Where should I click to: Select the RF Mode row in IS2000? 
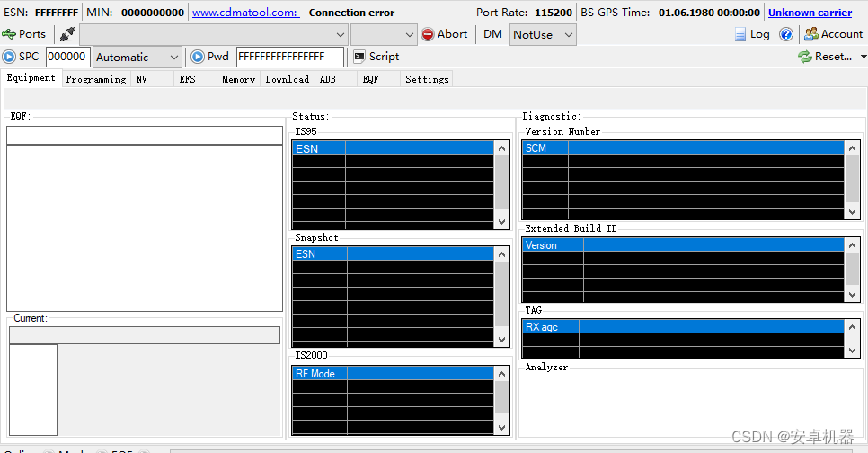point(393,373)
